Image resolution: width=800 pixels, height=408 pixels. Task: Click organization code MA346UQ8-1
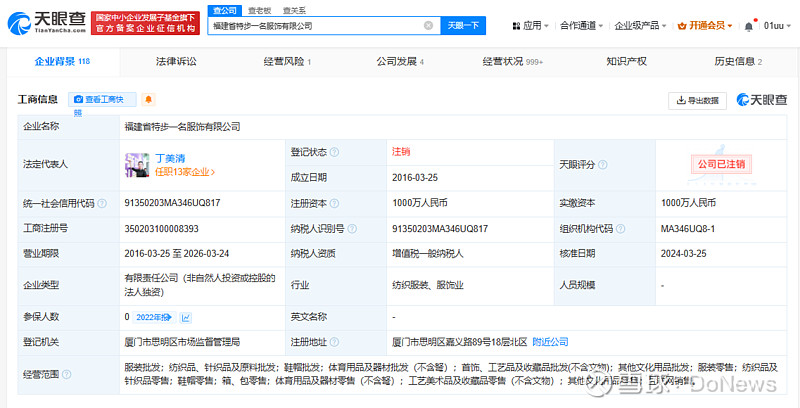point(688,229)
